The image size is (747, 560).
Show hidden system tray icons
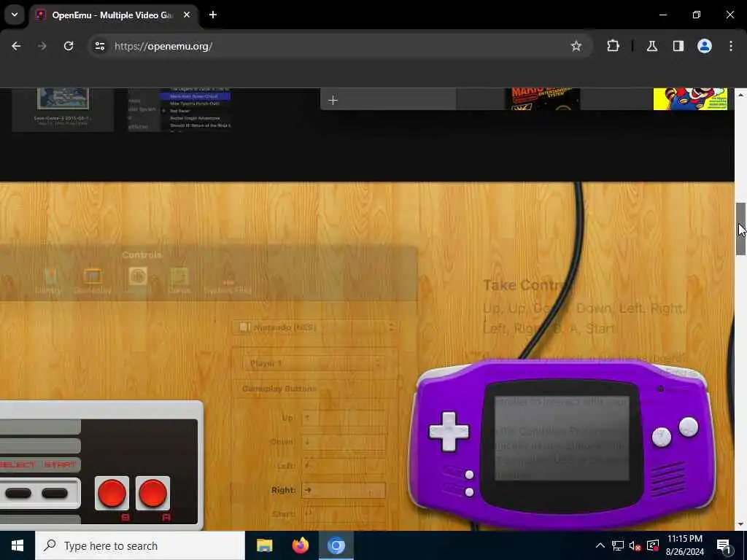(x=600, y=545)
